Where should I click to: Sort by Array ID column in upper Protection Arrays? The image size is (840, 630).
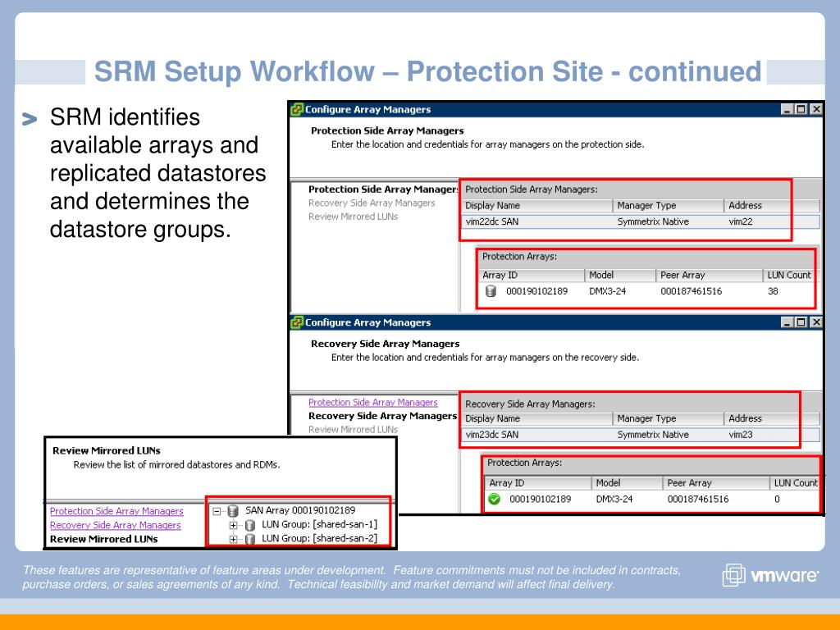531,276
